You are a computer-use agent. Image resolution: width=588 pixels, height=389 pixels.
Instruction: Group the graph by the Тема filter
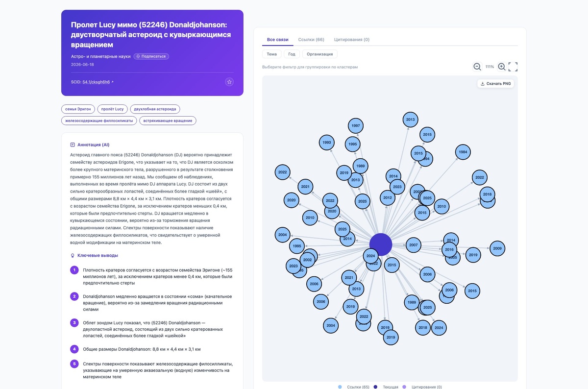(271, 54)
